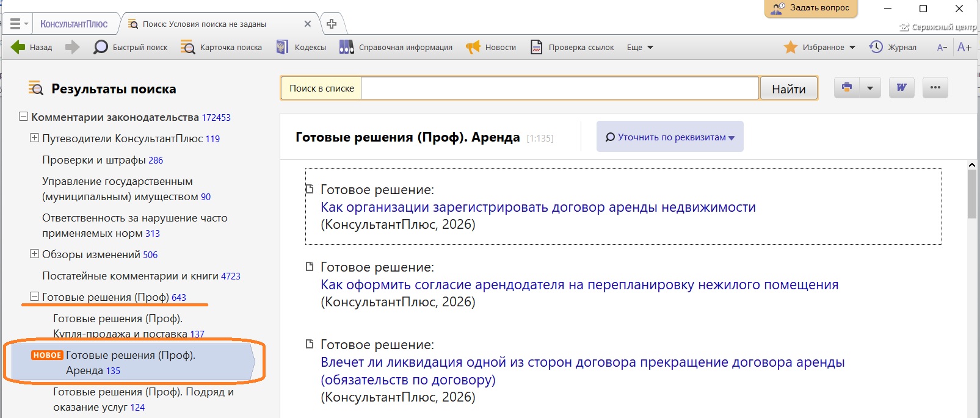
Task: Open Карточка поиска
Action: (221, 47)
